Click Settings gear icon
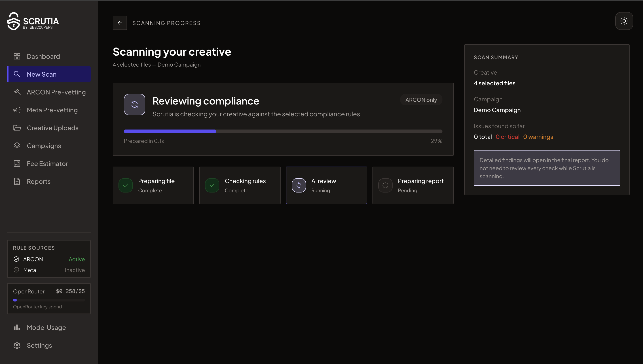Viewport: 643px width, 364px height. [17, 345]
